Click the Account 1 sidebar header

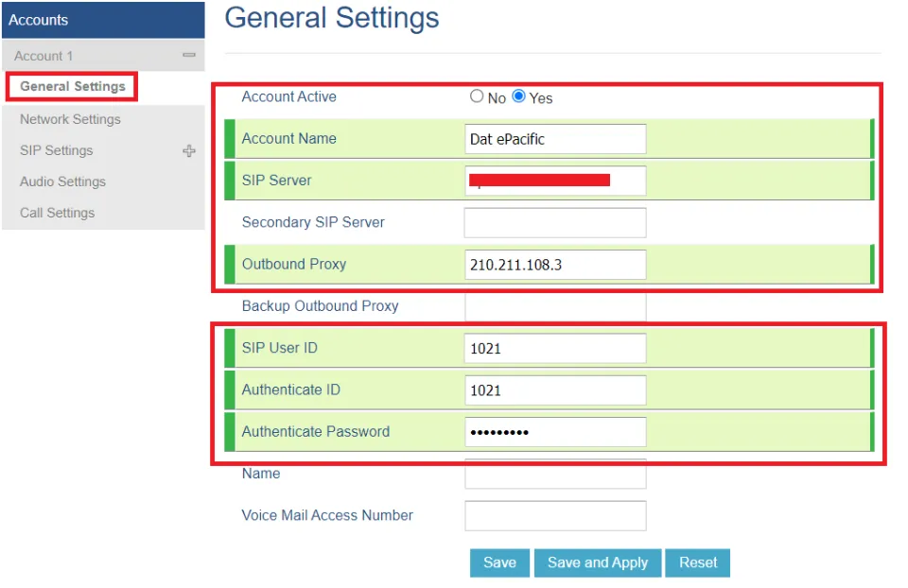click(103, 56)
